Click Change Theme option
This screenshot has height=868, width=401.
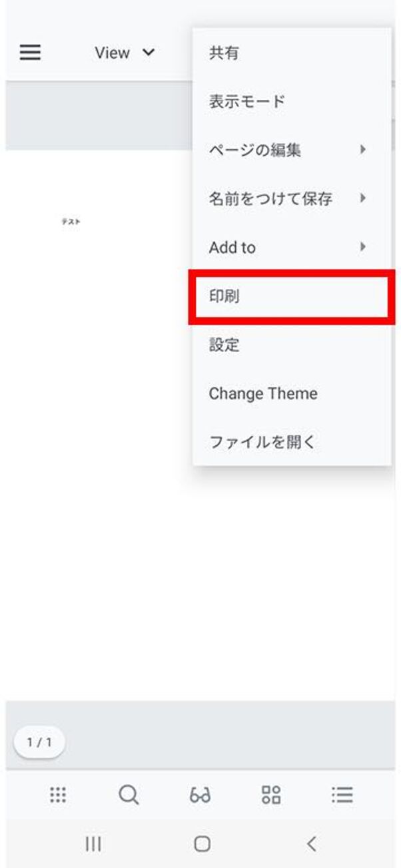pos(263,393)
